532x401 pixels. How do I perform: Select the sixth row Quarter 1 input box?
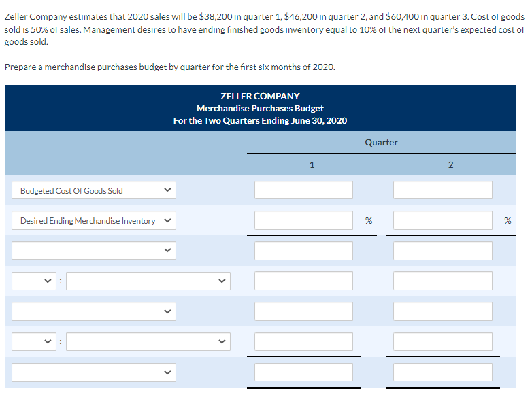click(x=303, y=341)
